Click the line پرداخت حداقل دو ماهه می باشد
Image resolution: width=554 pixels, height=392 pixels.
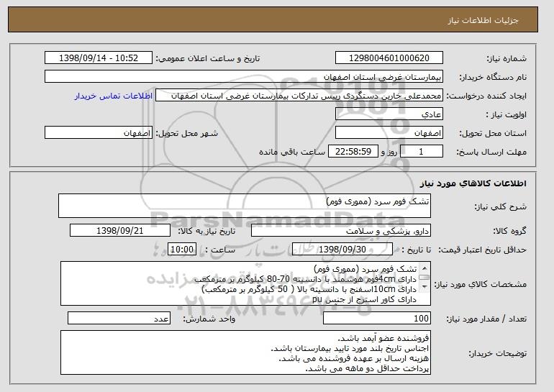click(x=367, y=369)
